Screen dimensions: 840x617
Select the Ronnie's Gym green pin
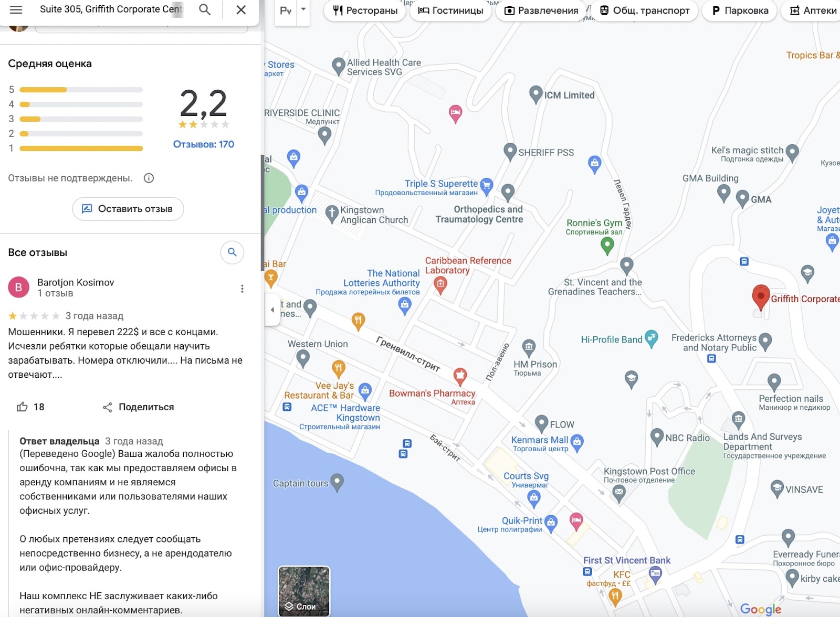[x=607, y=246]
